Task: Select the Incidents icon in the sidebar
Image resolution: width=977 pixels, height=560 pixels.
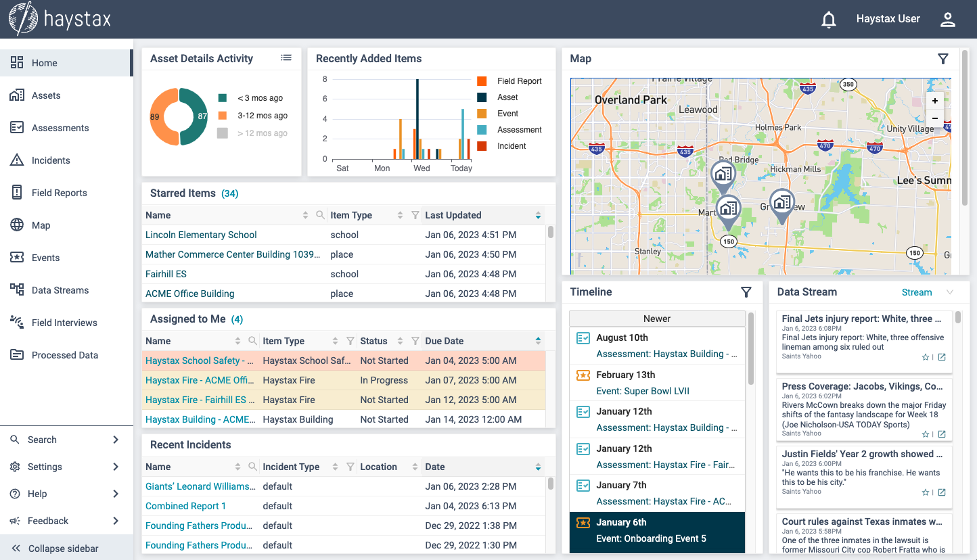Action: point(17,160)
